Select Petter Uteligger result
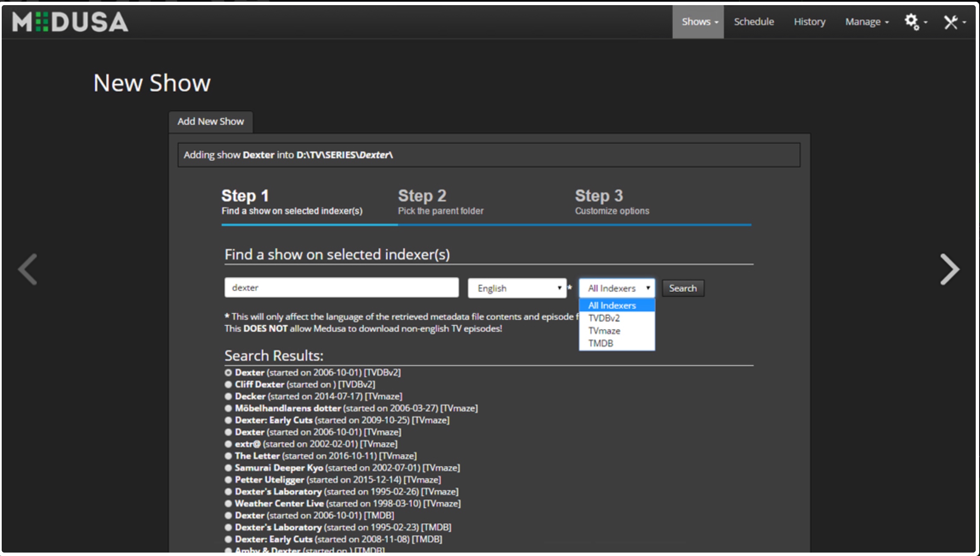 [228, 480]
